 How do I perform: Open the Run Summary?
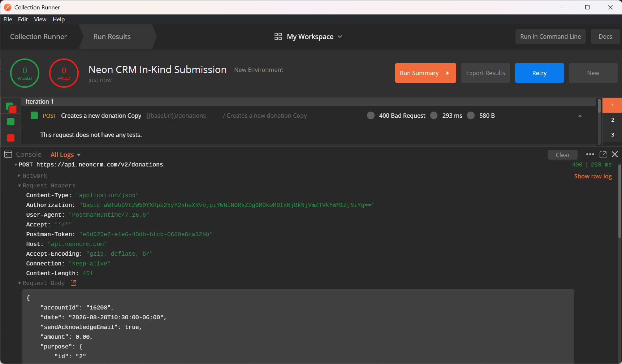point(426,73)
